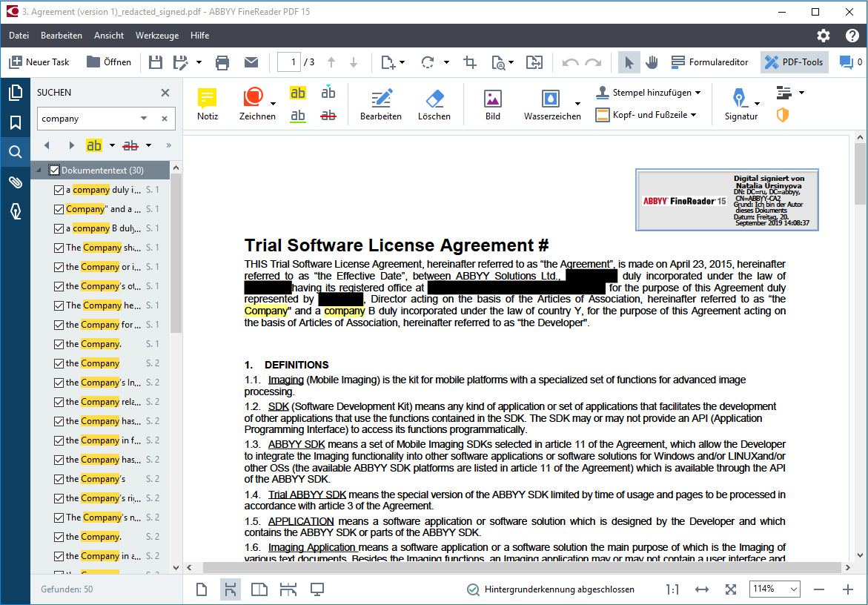Image resolution: width=868 pixels, height=605 pixels.
Task: Uncheck 'the Company or i...' result checkbox
Action: [59, 267]
